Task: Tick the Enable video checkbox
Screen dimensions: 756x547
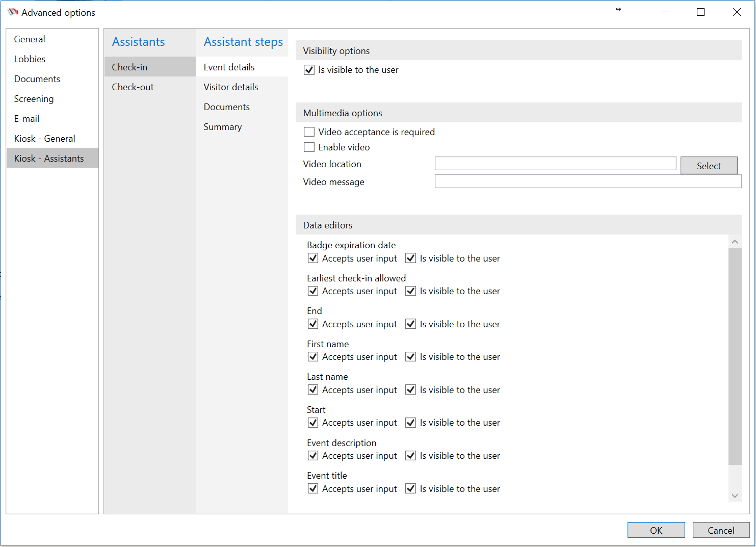Action: (309, 147)
